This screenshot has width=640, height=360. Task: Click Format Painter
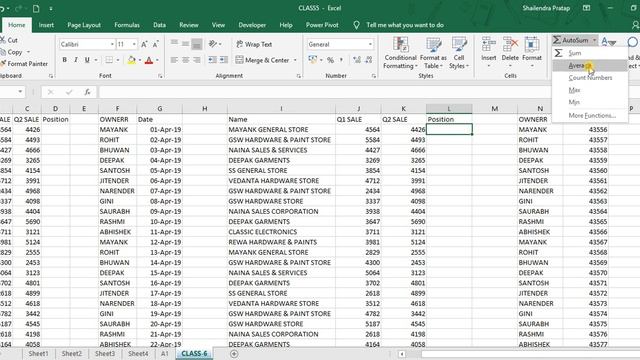point(24,64)
